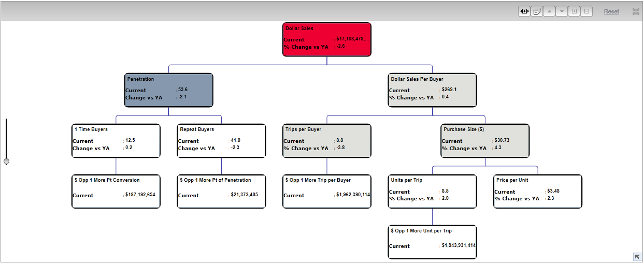The width and height of the screenshot is (644, 264).
Task: Select the Penetration node
Action: pyautogui.click(x=168, y=90)
